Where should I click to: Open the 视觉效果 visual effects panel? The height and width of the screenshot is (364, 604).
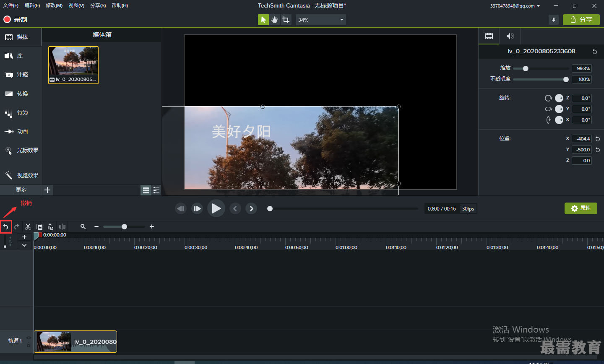pyautogui.click(x=21, y=175)
